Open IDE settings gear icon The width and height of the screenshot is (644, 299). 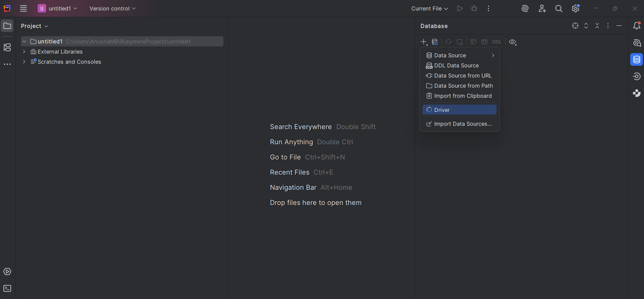(x=575, y=9)
